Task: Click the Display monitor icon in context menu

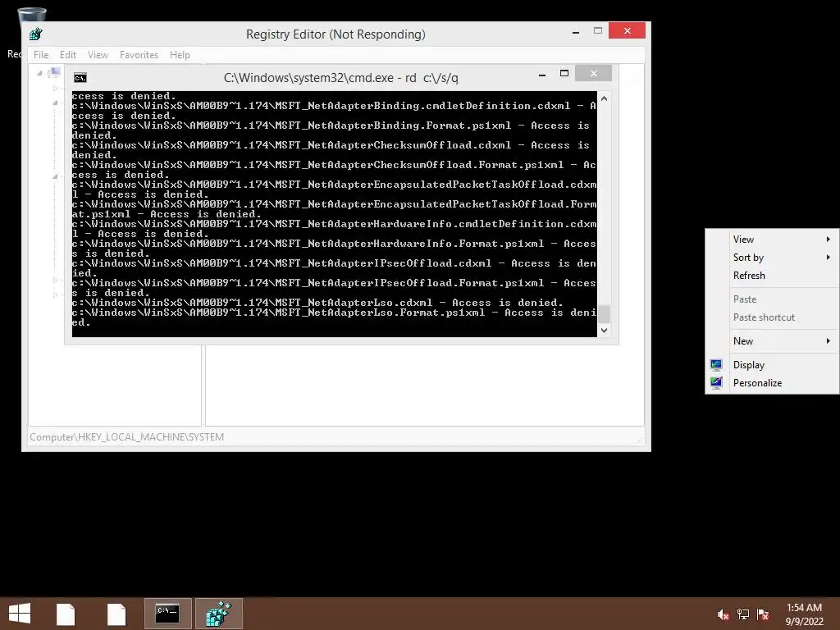Action: click(x=716, y=365)
